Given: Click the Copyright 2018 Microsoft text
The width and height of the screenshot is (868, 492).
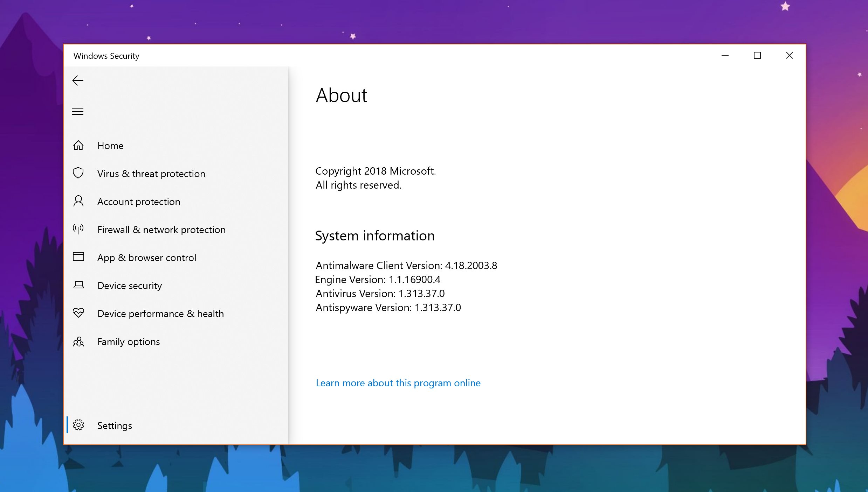Looking at the screenshot, I should [x=376, y=171].
